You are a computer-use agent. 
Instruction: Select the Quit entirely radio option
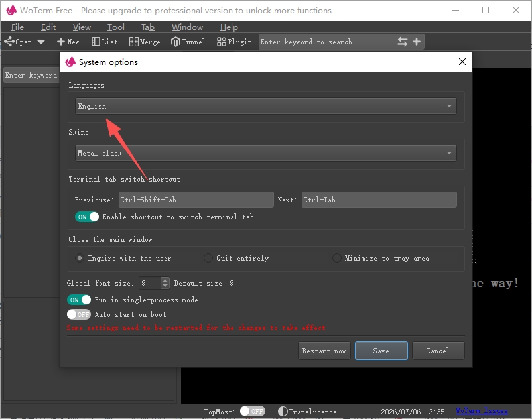tap(208, 258)
